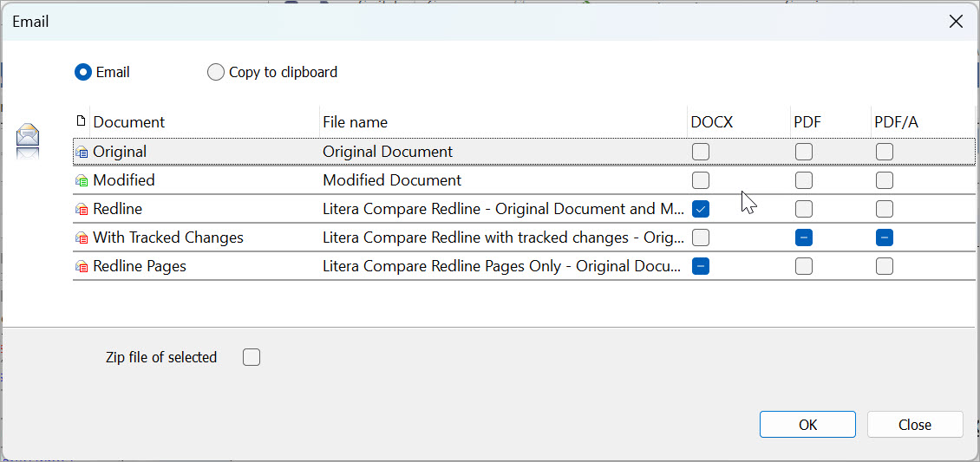Viewport: 980px width, 462px height.
Task: Close the Email dialog with X
Action: click(956, 22)
